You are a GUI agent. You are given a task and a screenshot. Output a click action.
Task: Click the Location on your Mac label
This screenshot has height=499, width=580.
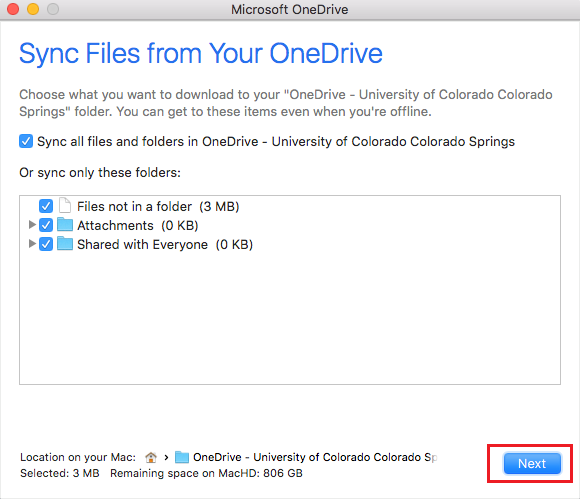[x=78, y=457]
